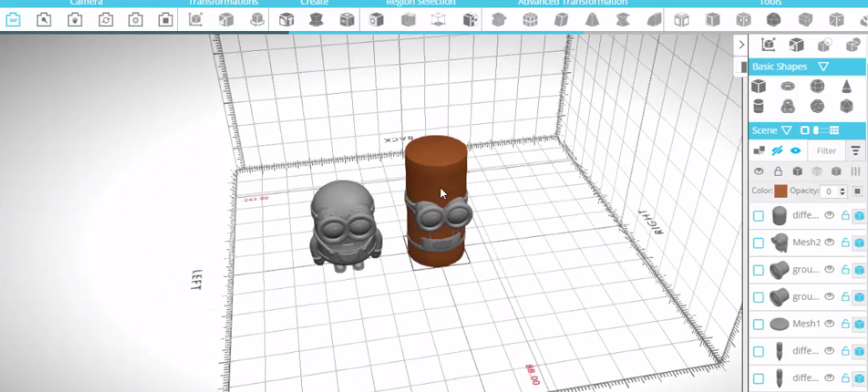868x392 pixels.
Task: Select the twist advanced transformation tool
Action: coord(623,21)
